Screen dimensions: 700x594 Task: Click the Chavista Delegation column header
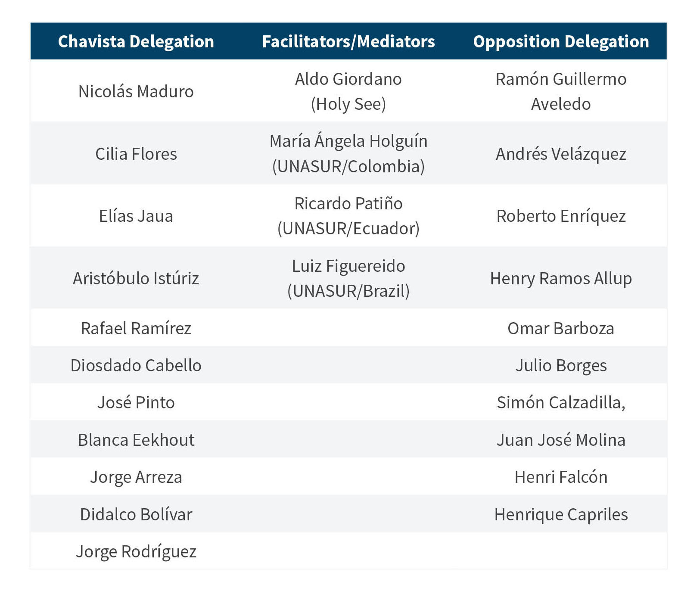(136, 41)
